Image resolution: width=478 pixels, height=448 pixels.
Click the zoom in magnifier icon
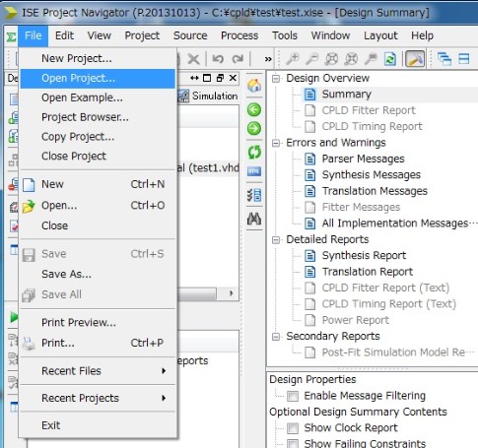(x=292, y=59)
